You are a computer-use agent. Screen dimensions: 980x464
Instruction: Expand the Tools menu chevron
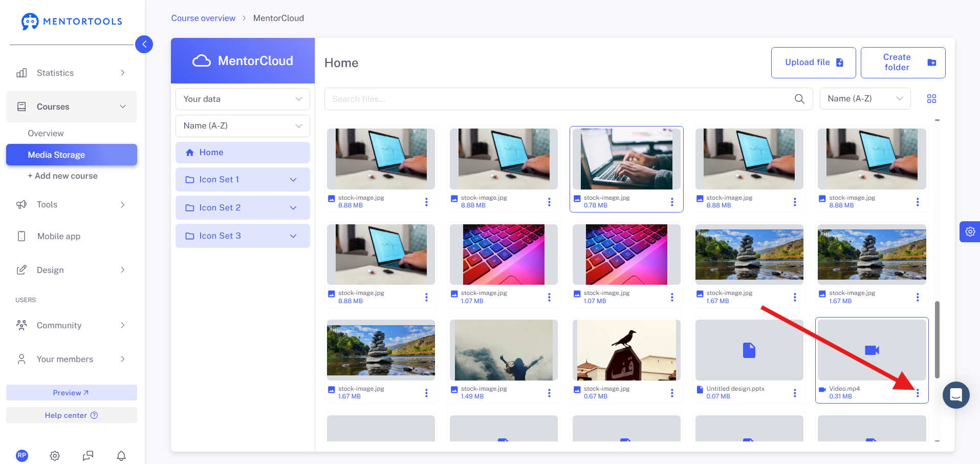pyautogui.click(x=123, y=205)
